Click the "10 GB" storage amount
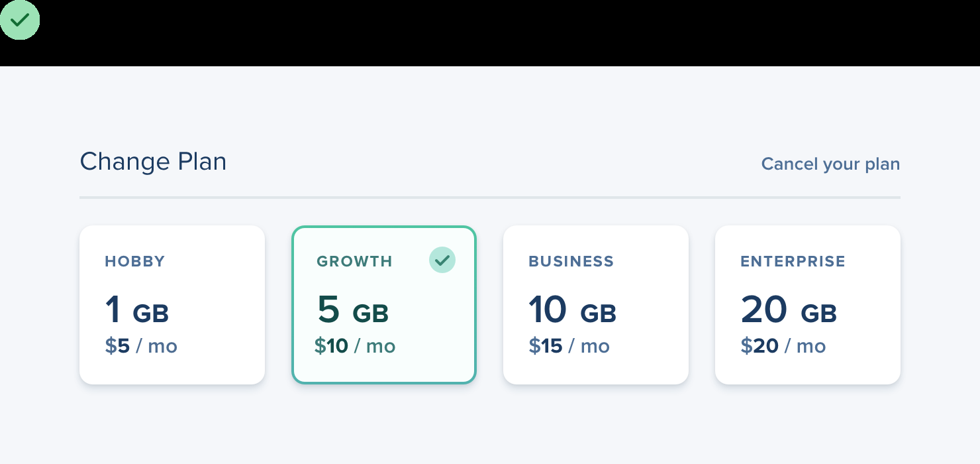Screen dimensions: 980x464 572,310
